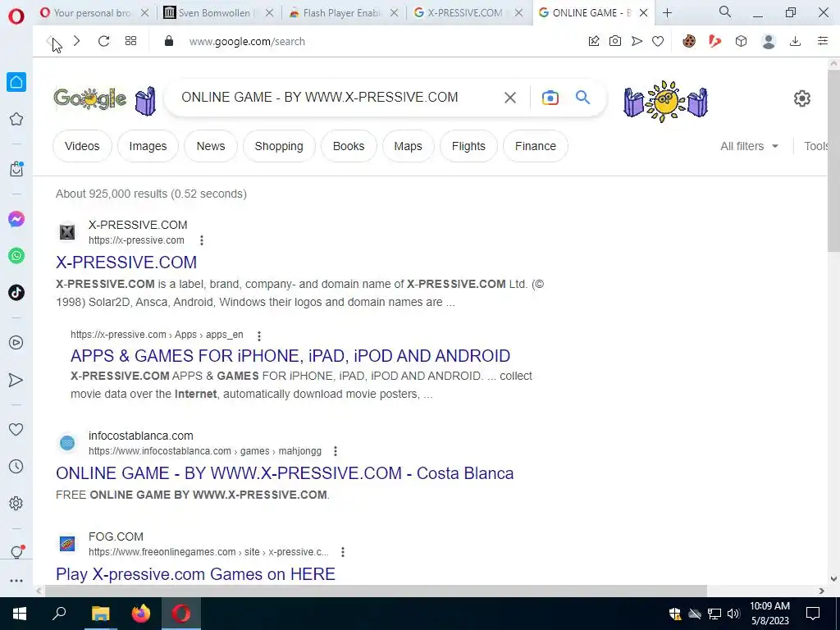The image size is (840, 630).
Task: Click the vertical scrollbar thumb
Action: [x=833, y=160]
